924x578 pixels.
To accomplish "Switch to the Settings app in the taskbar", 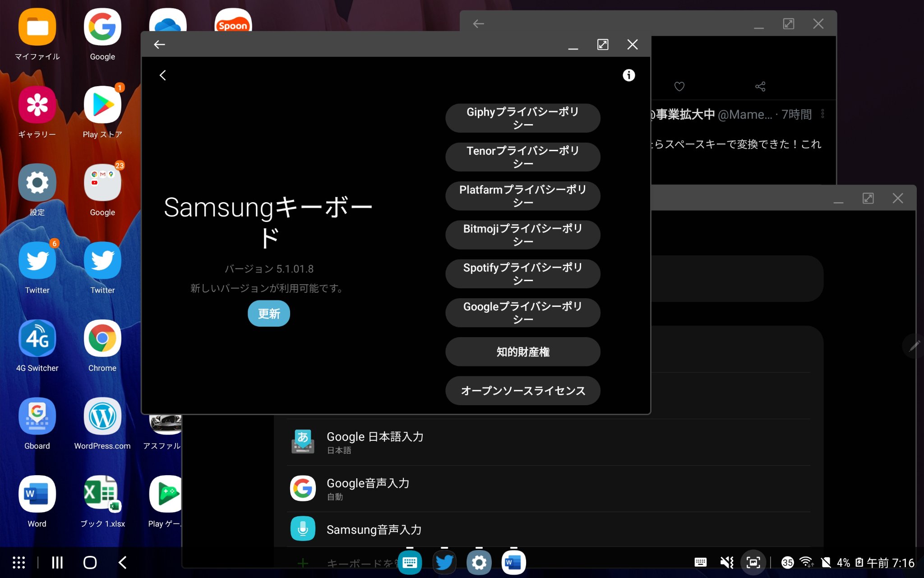I will coord(479,562).
